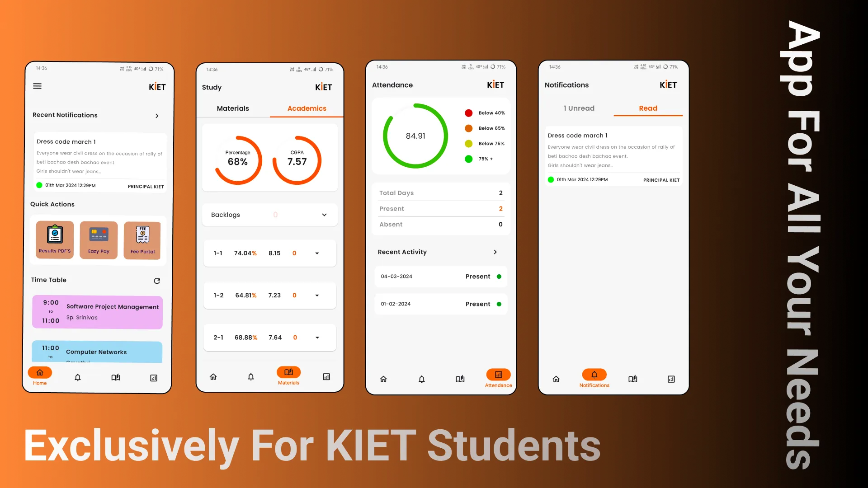
Task: Expand semester 1-1 result row
Action: pyautogui.click(x=318, y=253)
